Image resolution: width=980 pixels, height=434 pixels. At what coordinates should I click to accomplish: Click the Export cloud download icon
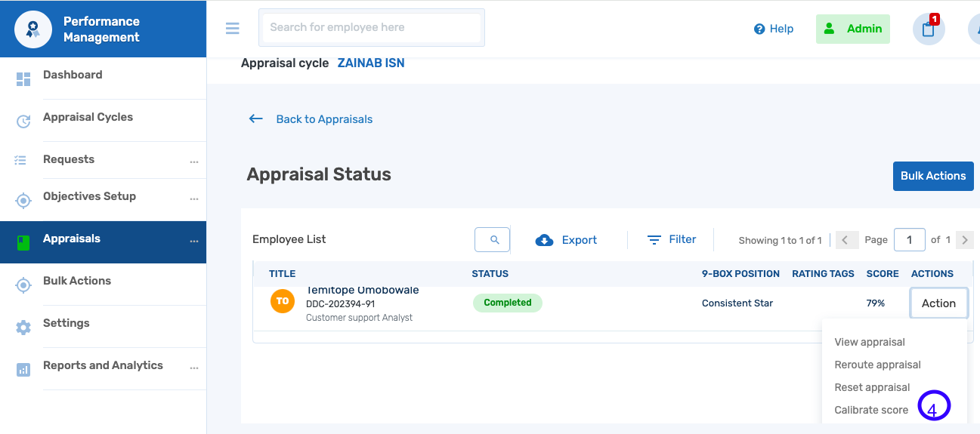(x=544, y=240)
